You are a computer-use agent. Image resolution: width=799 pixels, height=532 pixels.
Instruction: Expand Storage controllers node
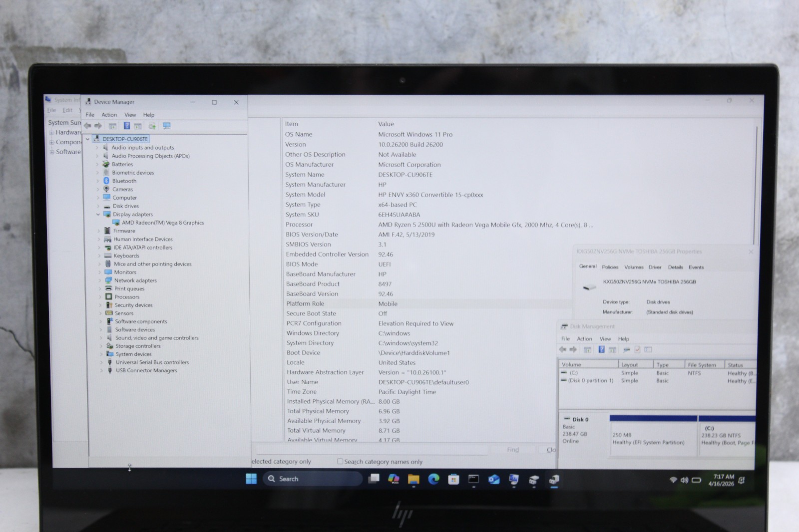101,346
